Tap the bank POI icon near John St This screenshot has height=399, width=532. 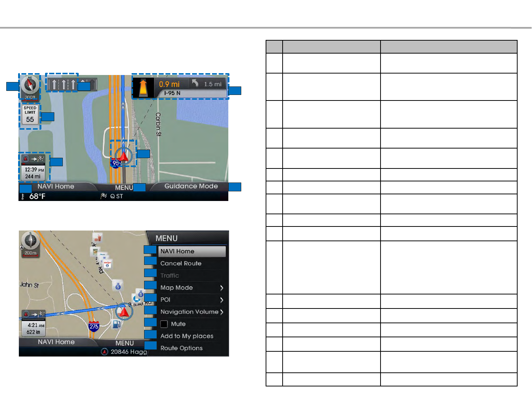pos(117,286)
